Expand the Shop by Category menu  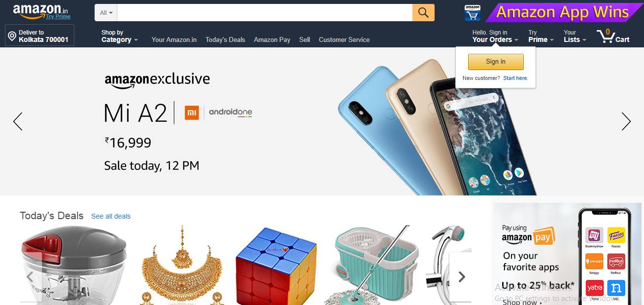pos(119,36)
